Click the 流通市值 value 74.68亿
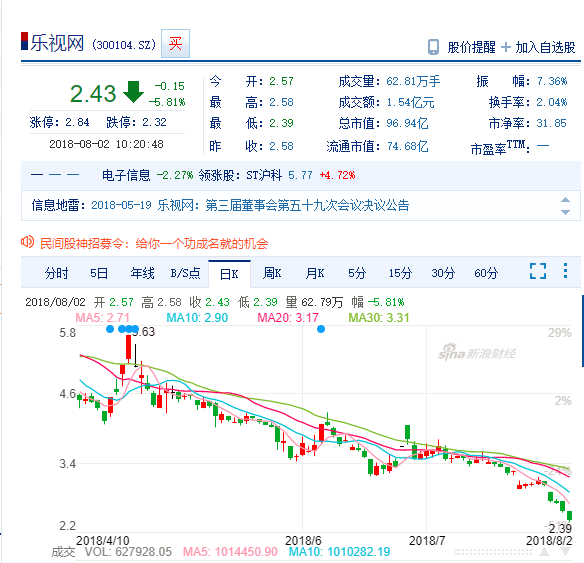584x563 pixels. 407,146
